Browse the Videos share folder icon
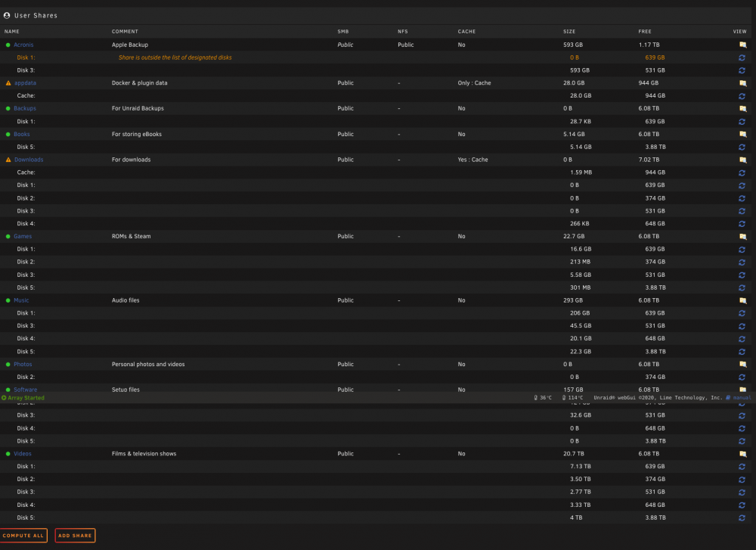756x550 pixels. pos(742,454)
